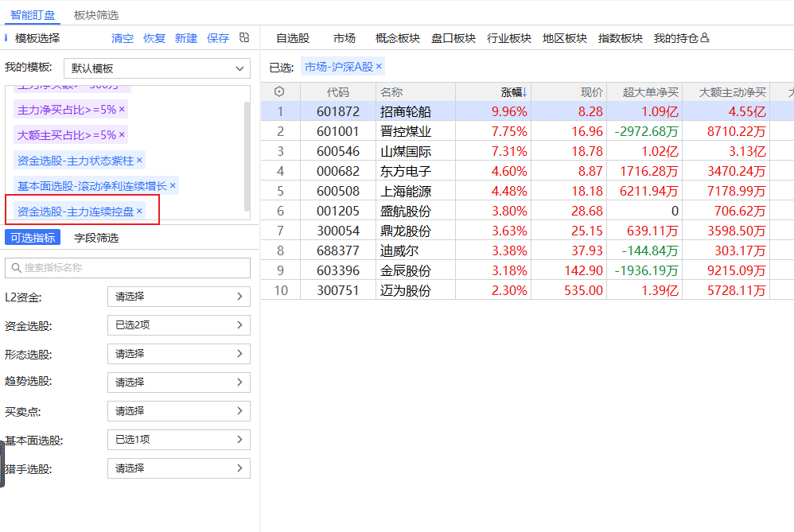Image resolution: width=794 pixels, height=532 pixels.
Task: Open the 盘口板块 category
Action: tap(453, 38)
